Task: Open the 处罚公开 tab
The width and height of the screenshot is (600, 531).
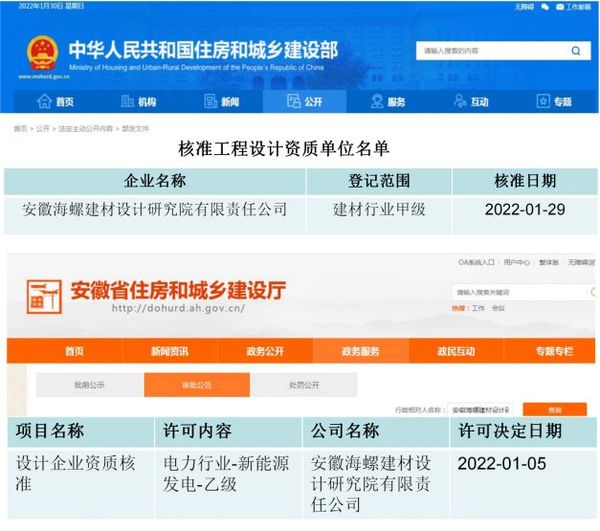Action: click(304, 385)
